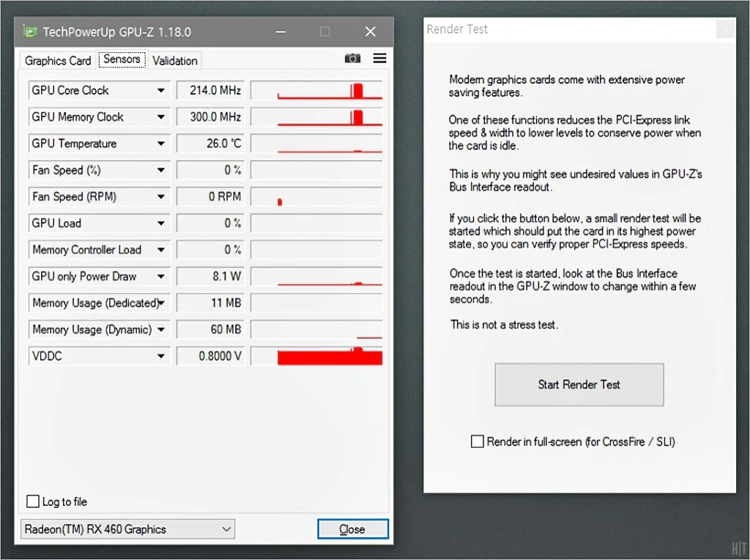Click the 8.1 W power draw value
This screenshot has height=560, width=750.
pyautogui.click(x=210, y=277)
